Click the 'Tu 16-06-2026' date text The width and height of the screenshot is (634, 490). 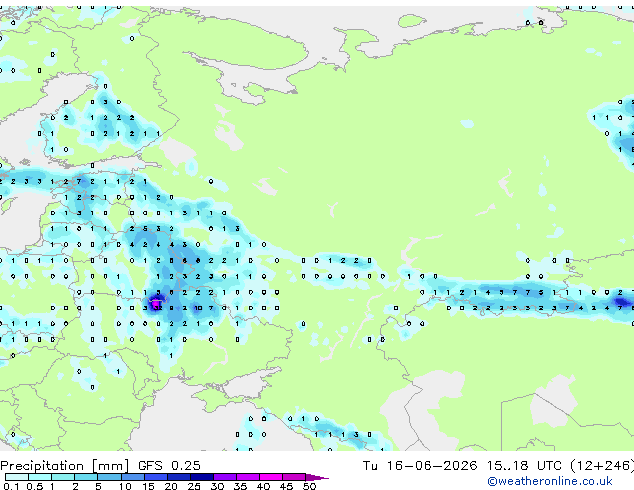[420, 466]
